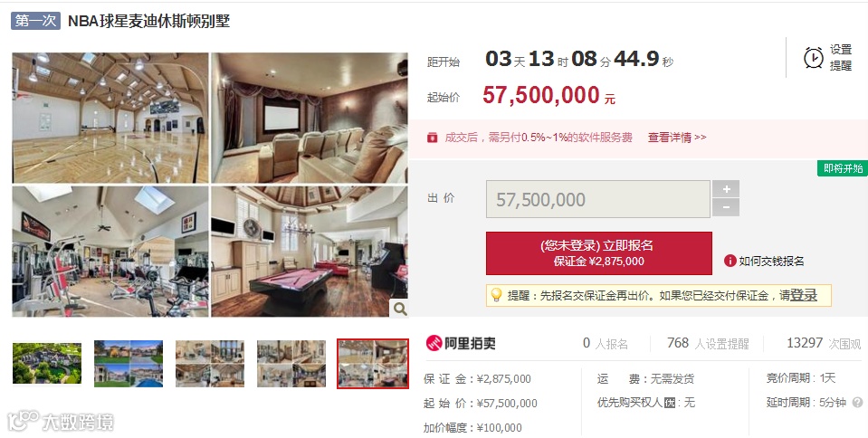Click the red 立即报名 registration button
Screen dimensions: 868x438
tap(599, 253)
